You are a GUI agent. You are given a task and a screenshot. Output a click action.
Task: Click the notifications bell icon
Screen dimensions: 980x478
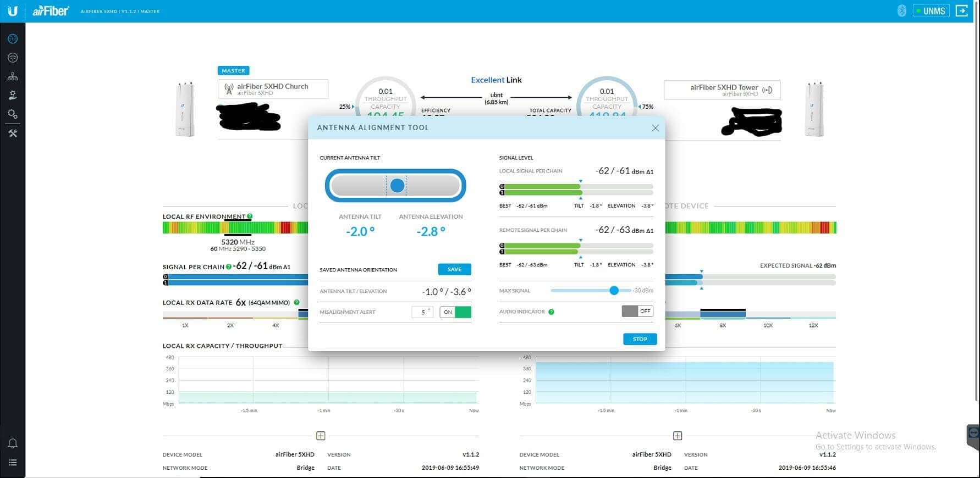coord(13,443)
